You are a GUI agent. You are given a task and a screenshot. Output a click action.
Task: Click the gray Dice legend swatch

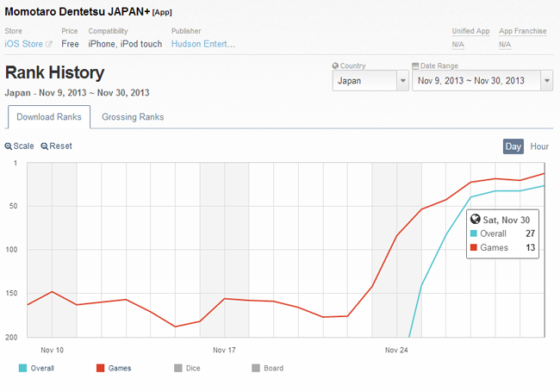coord(178,368)
